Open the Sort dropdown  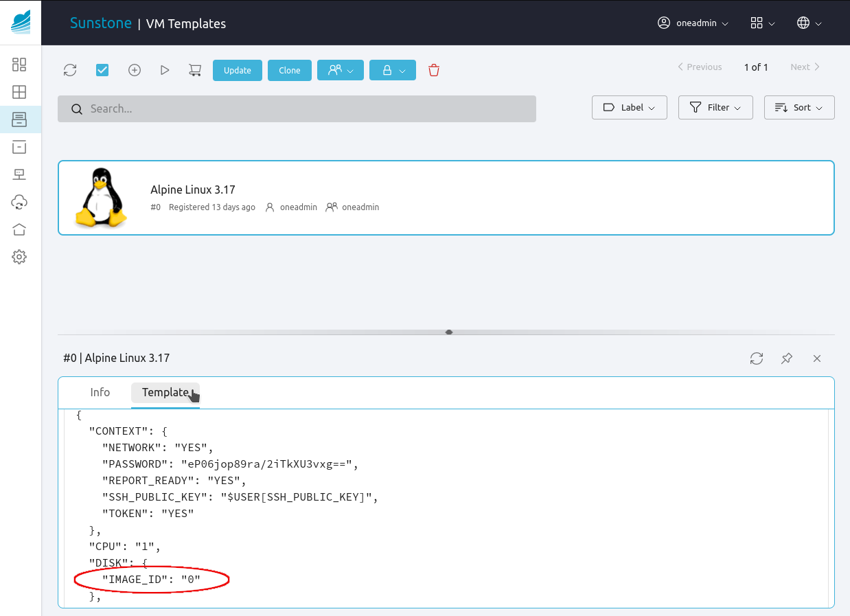pyautogui.click(x=799, y=108)
